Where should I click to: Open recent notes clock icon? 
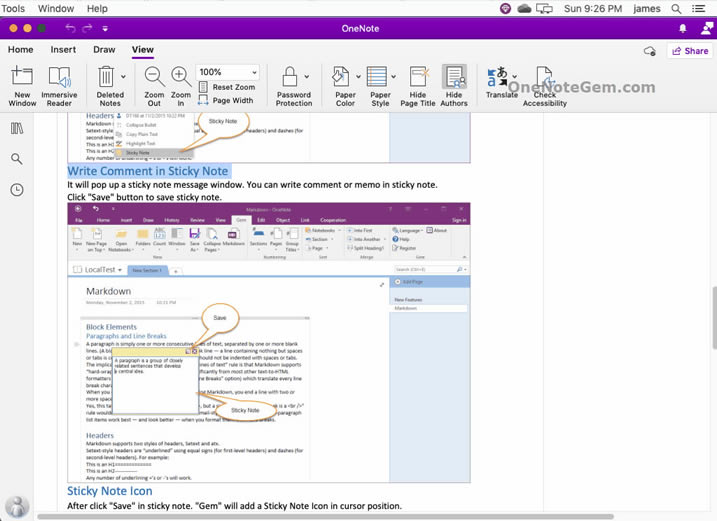17,190
